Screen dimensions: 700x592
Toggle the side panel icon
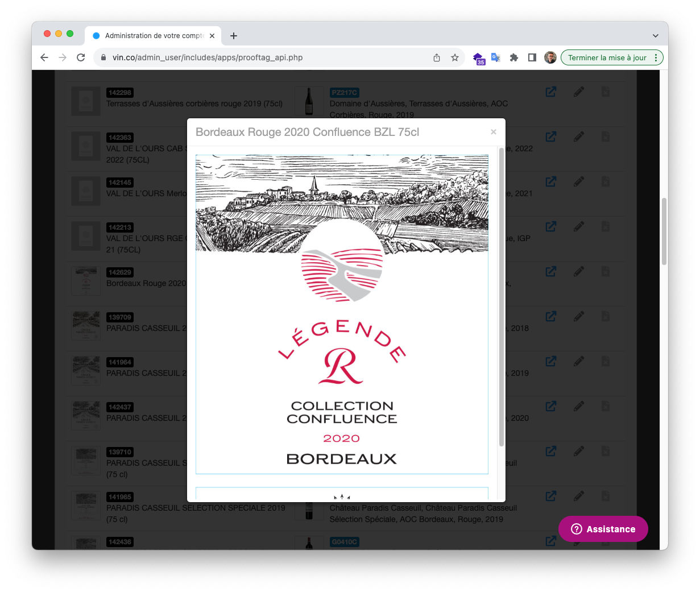click(532, 57)
